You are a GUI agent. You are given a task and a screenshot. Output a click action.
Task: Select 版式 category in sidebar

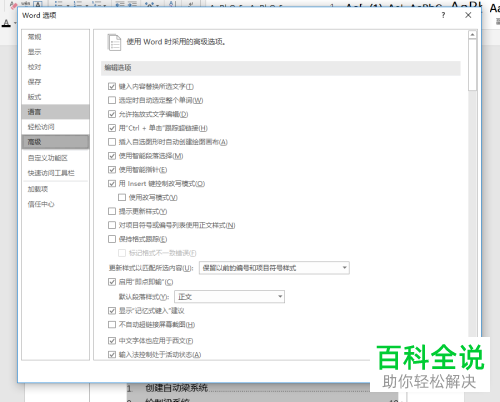pos(56,97)
